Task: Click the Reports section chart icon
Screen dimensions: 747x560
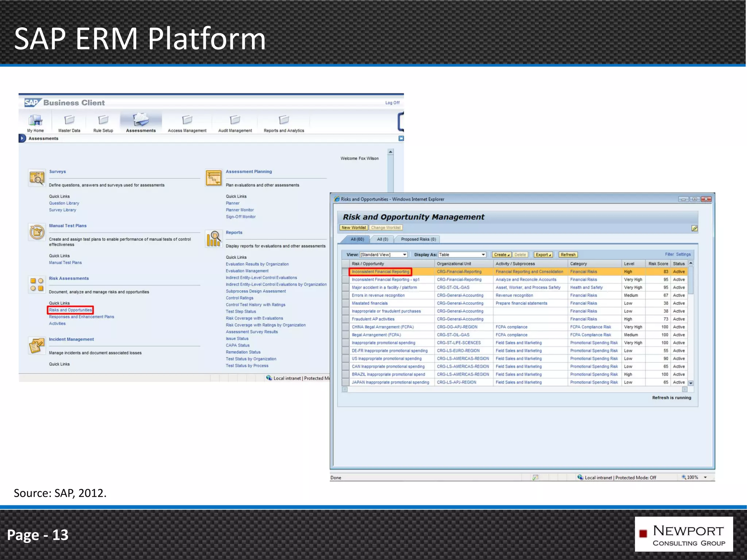Action: pos(213,239)
